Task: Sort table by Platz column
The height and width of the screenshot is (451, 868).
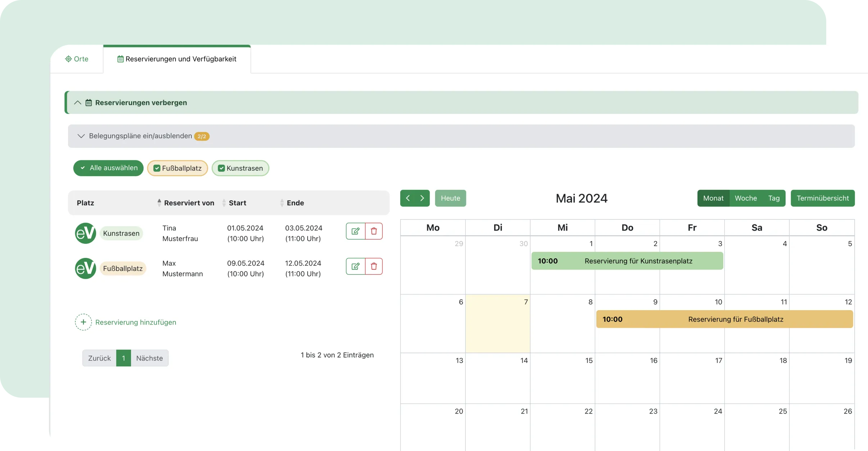Action: pyautogui.click(x=85, y=203)
